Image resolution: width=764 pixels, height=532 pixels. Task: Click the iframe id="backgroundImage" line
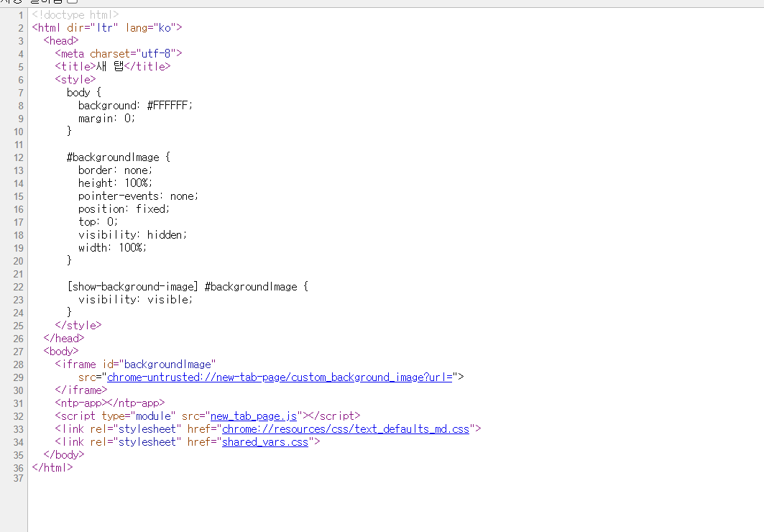[x=135, y=364]
